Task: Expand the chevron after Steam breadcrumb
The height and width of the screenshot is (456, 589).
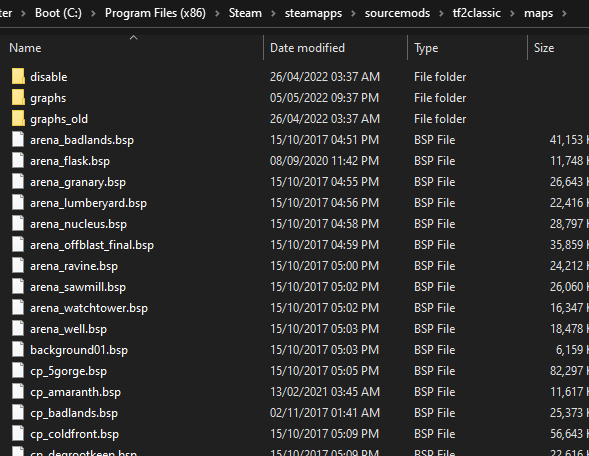Action: [273, 14]
